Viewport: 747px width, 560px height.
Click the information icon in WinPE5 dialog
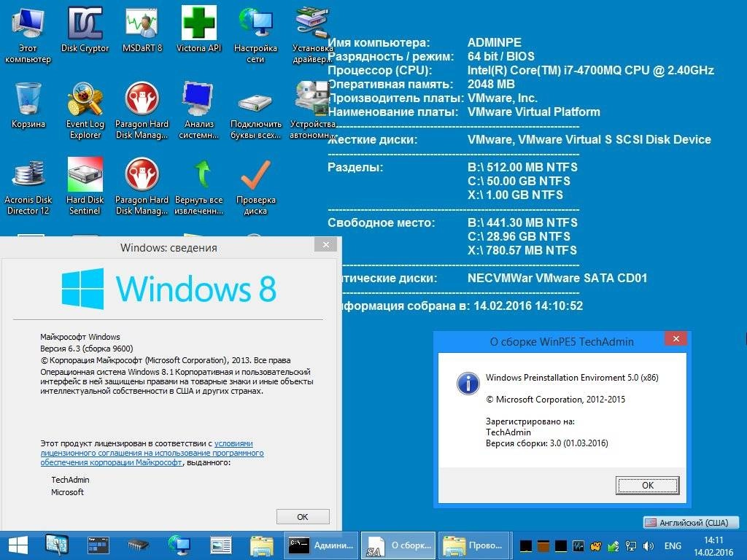(468, 384)
